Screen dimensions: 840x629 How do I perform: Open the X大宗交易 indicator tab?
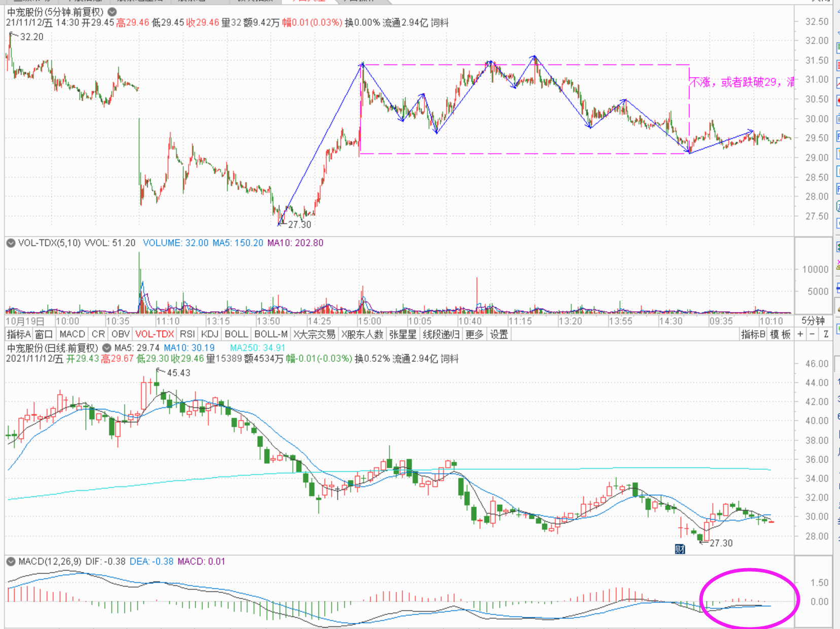click(x=314, y=335)
